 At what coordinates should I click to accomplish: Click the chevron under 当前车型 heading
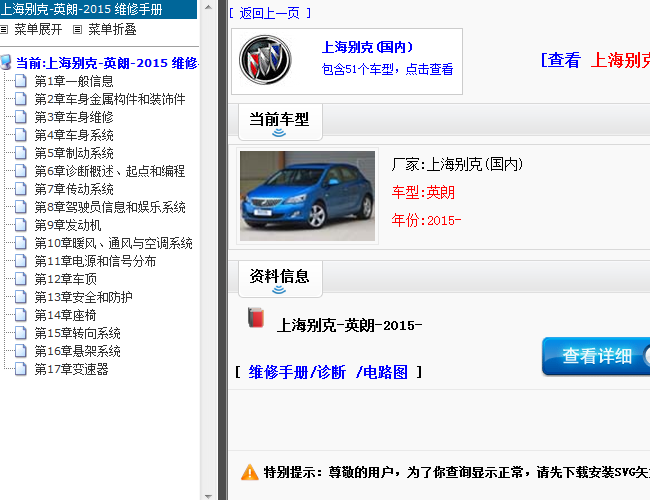[x=279, y=133]
